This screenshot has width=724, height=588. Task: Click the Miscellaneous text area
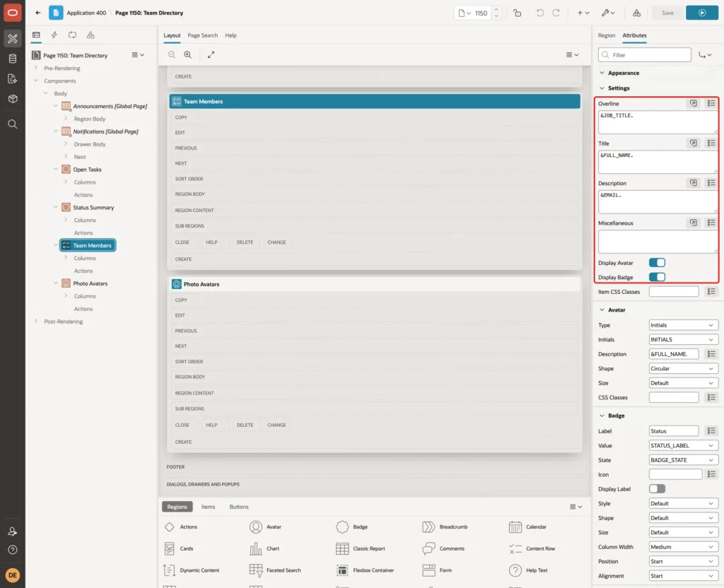[x=658, y=242]
